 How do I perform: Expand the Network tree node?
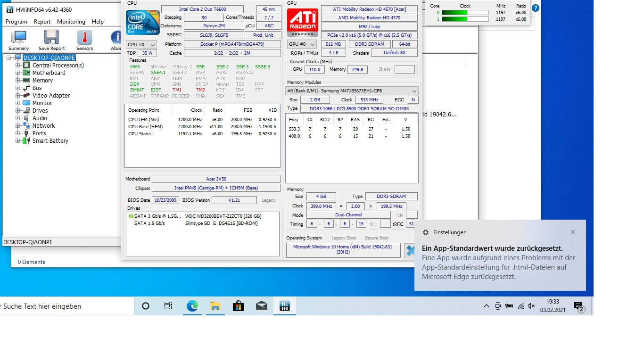[x=18, y=126]
